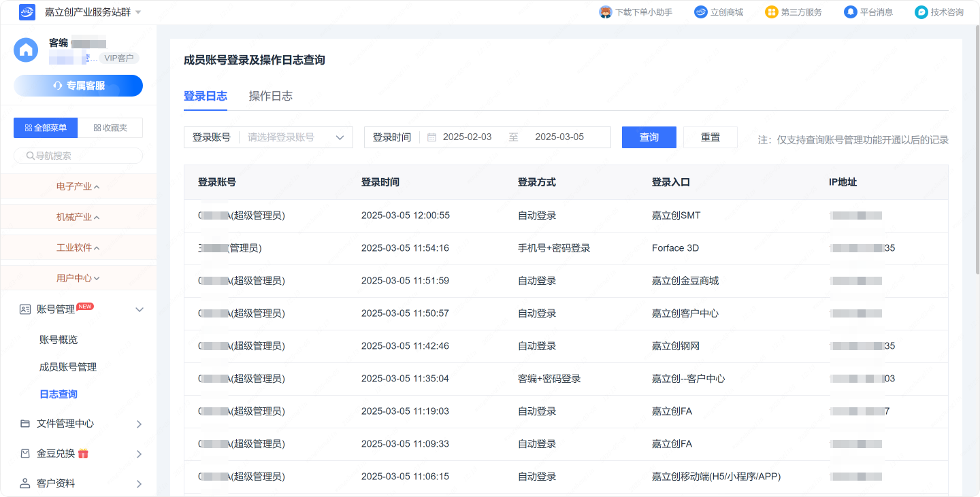Click the end date 2025-03-05 field

[559, 137]
